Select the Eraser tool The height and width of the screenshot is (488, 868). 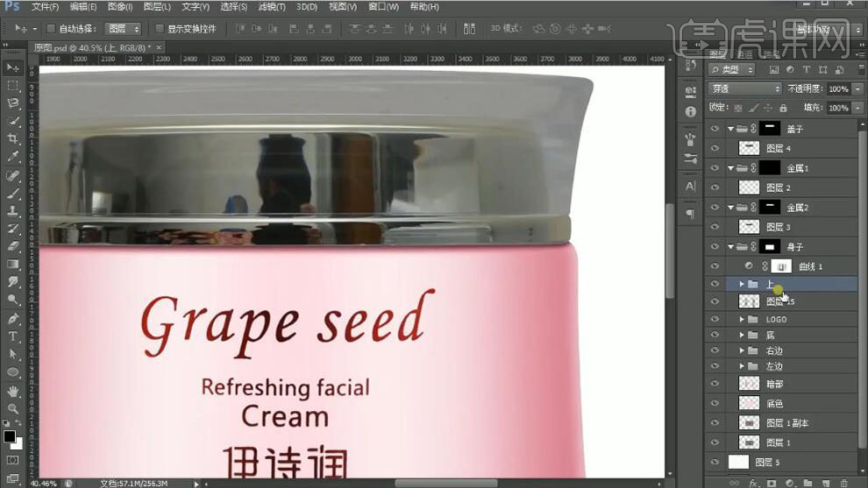pos(13,246)
